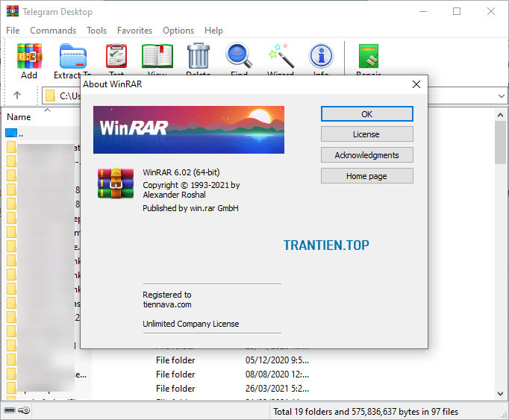Click the vertical scrollbar thumb

(500, 142)
